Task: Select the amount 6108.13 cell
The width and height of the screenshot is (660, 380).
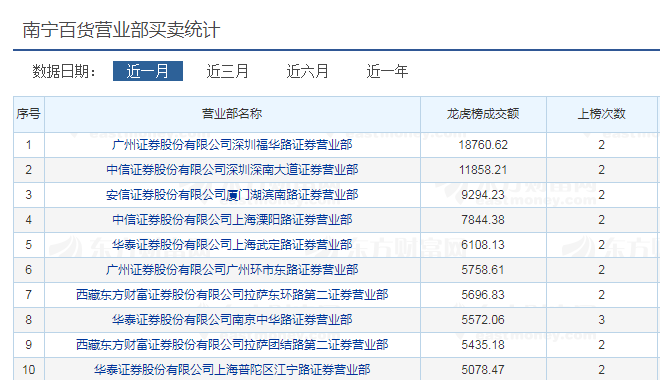Action: [483, 244]
